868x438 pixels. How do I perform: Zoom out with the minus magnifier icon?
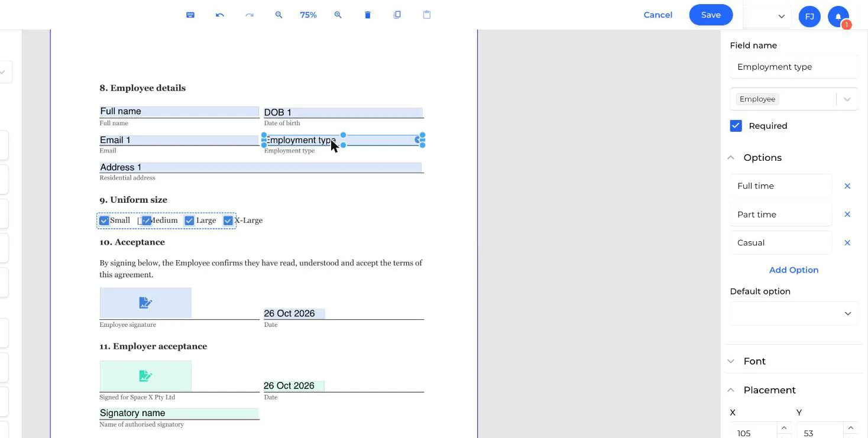point(278,15)
